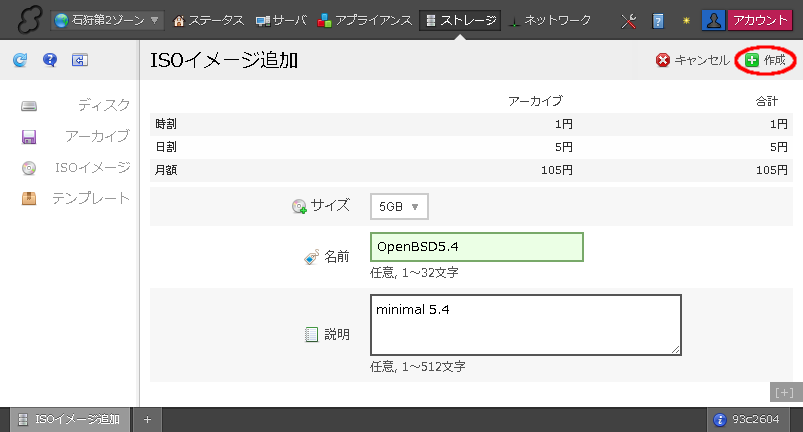Click the refresh icon in left toolbar
This screenshot has width=803, height=432.
(x=20, y=61)
